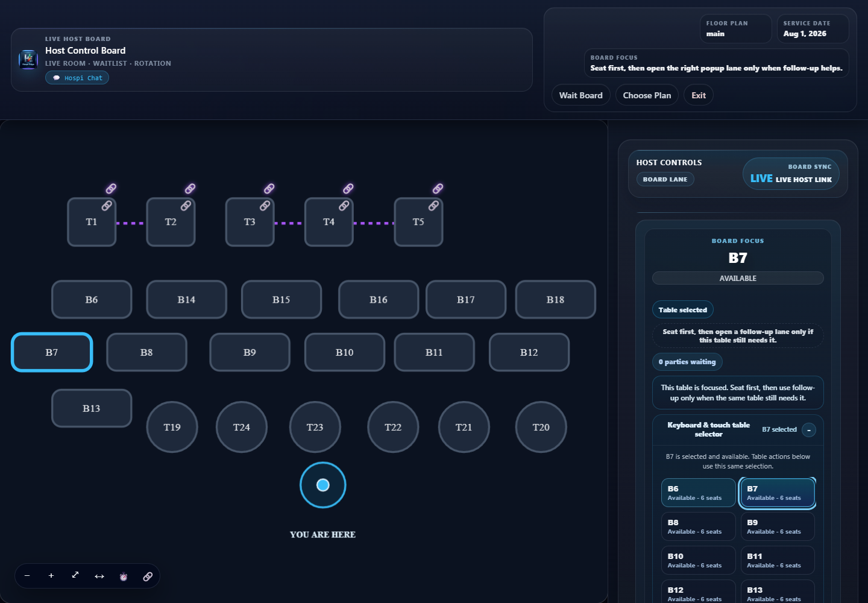Click the chain link icon in the floor toolbar
Viewport: 868px width, 603px height.
pyautogui.click(x=148, y=576)
